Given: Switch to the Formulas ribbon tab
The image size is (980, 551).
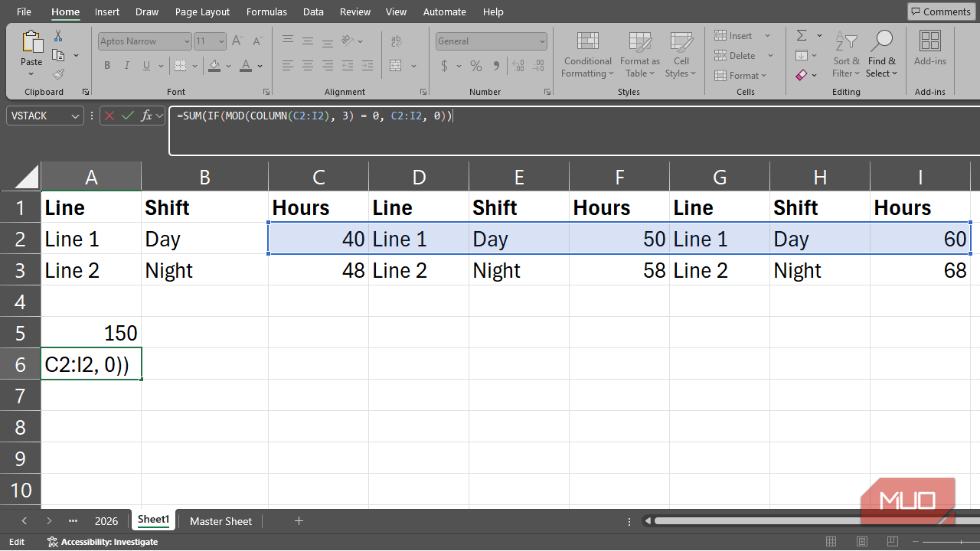Looking at the screenshot, I should point(266,11).
